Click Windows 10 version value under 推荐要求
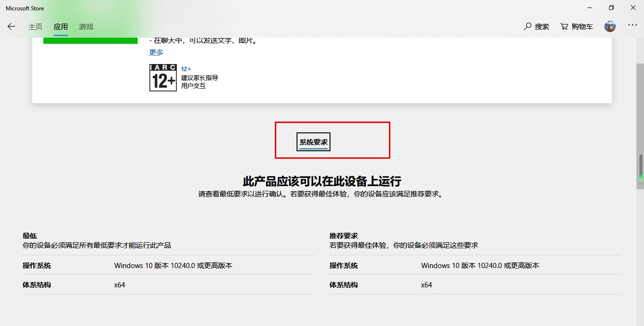Screen dimensions: 644x326 480,266
